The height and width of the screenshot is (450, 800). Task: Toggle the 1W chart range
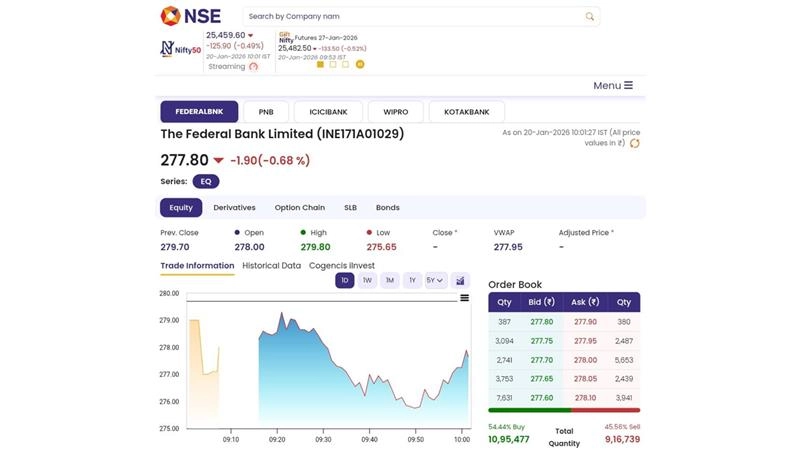(x=367, y=281)
